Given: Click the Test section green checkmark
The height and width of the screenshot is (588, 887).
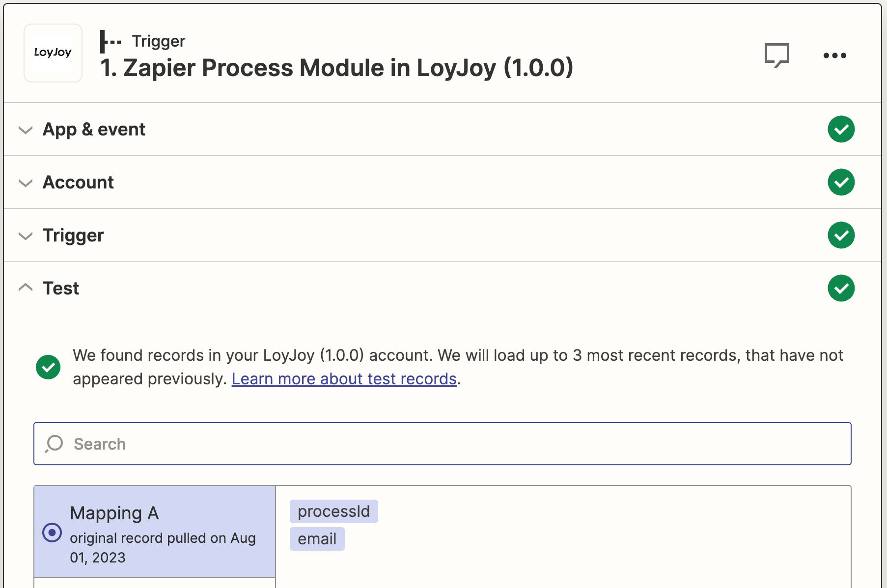Looking at the screenshot, I should click(x=841, y=288).
